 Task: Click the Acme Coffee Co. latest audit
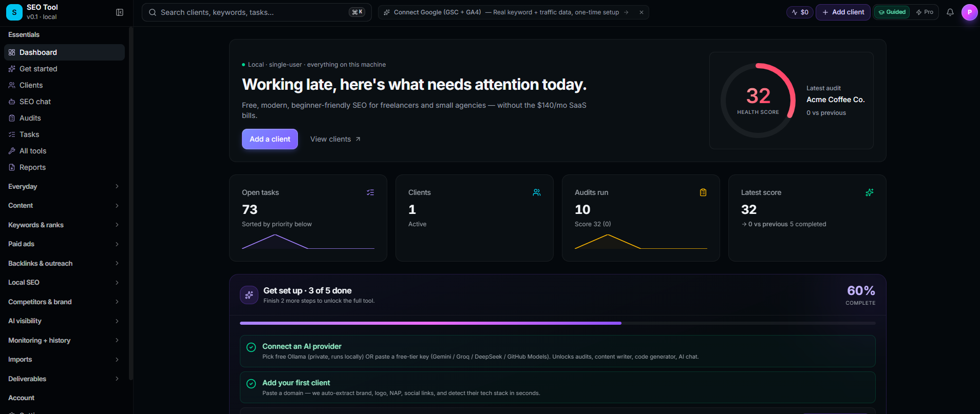835,100
